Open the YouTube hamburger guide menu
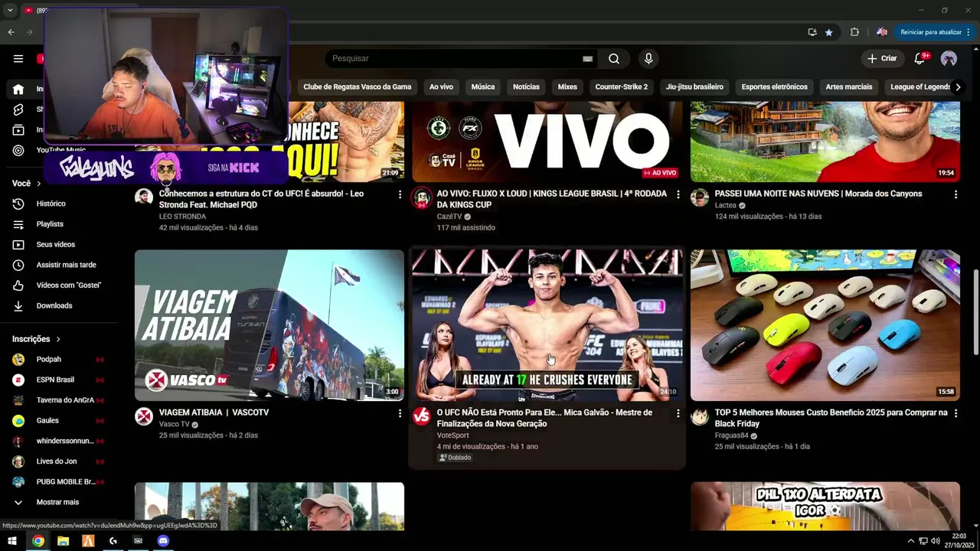Viewport: 980px width, 551px height. [x=18, y=58]
